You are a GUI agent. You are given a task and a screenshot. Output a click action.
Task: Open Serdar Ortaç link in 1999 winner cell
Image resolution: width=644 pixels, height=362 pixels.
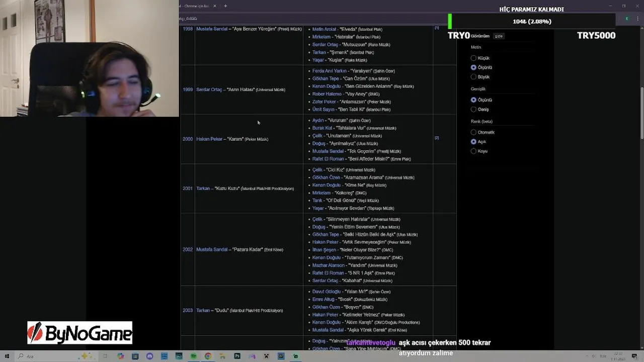pyautogui.click(x=209, y=89)
